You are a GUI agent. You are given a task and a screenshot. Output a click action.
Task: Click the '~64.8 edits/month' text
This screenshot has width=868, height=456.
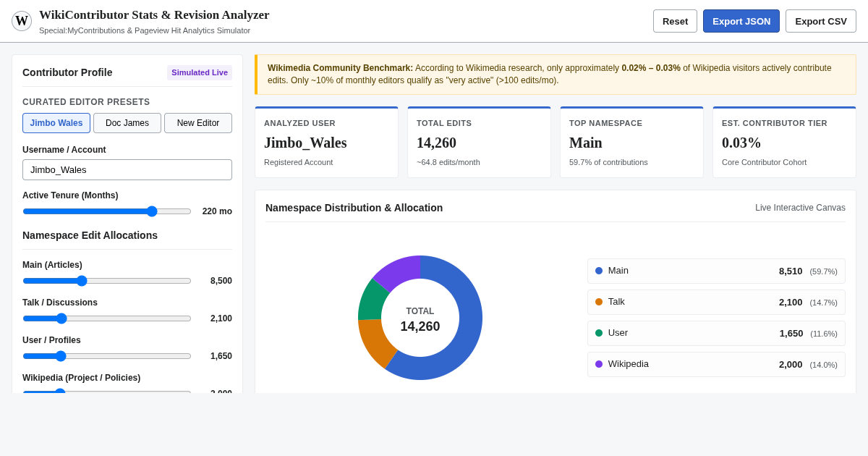448,162
